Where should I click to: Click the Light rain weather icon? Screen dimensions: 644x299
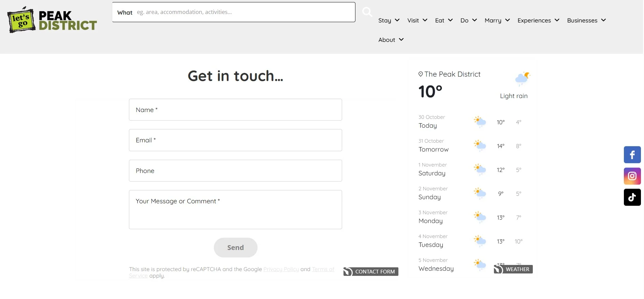pyautogui.click(x=522, y=79)
